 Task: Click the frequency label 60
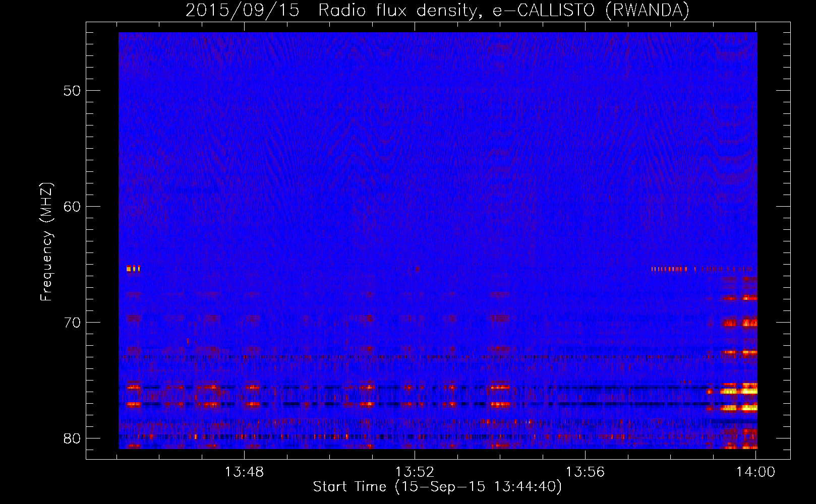click(x=72, y=207)
